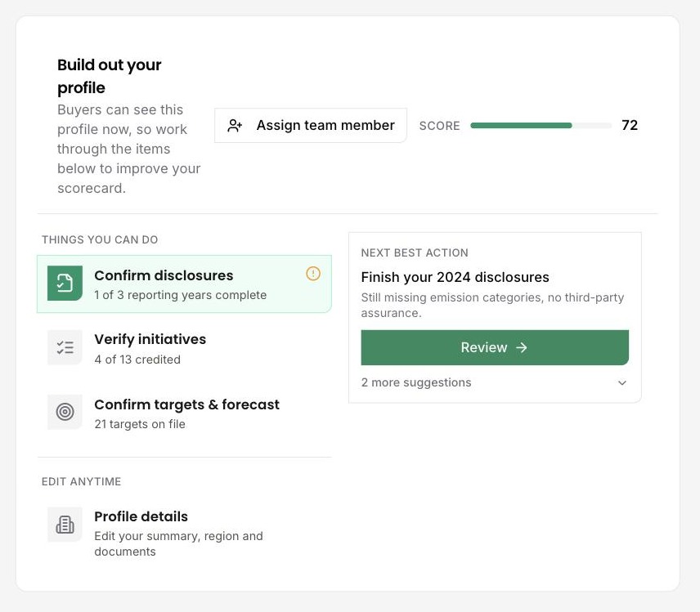The width and height of the screenshot is (700, 612).
Task: Click the building icon for Profile details
Action: click(x=65, y=525)
